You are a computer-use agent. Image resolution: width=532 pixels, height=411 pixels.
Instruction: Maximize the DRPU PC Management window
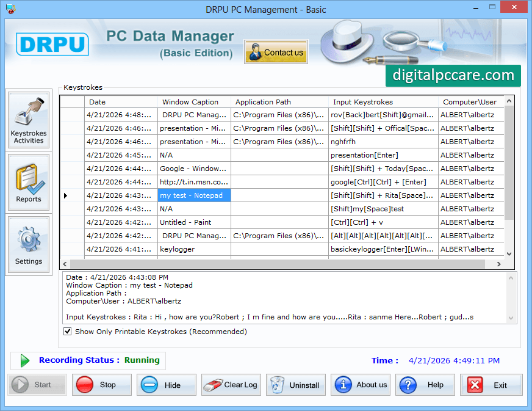(x=492, y=7)
